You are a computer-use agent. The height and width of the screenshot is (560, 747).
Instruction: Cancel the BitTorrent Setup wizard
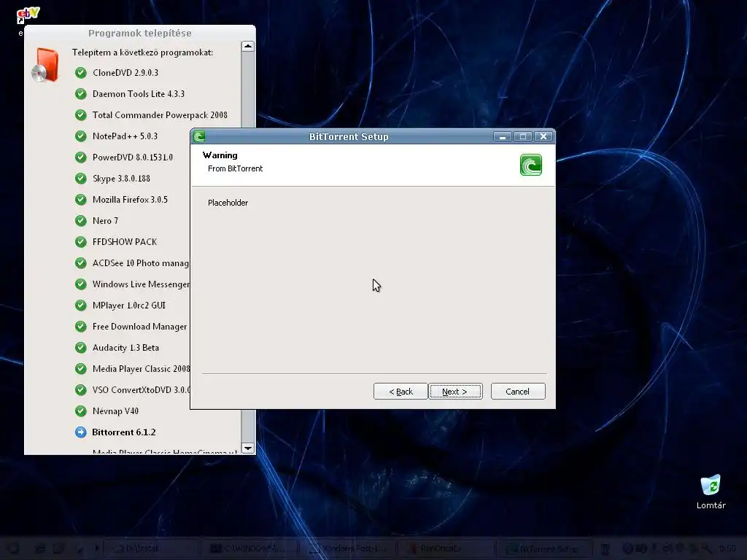coord(518,392)
